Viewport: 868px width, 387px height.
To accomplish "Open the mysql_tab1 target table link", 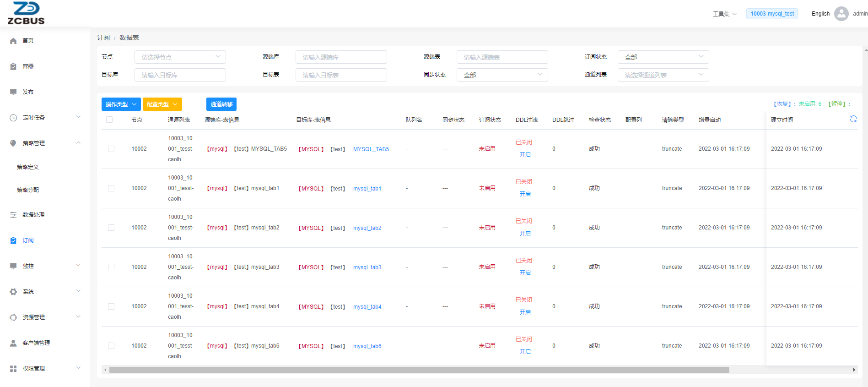I will 367,189.
